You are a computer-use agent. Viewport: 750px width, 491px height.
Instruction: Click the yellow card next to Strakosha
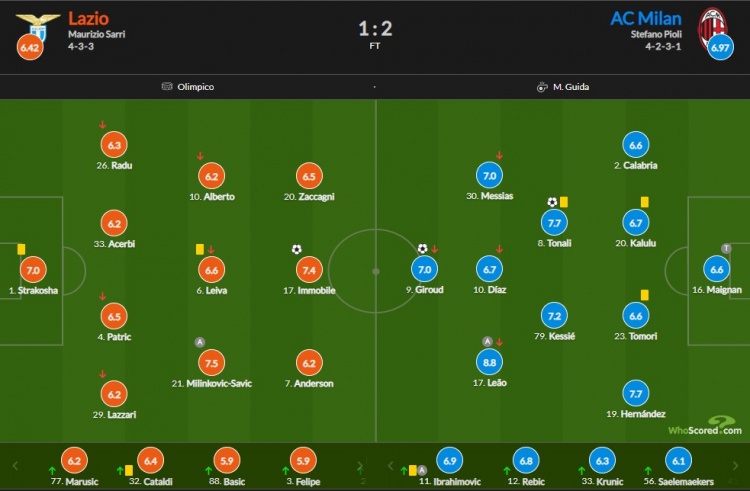21,249
